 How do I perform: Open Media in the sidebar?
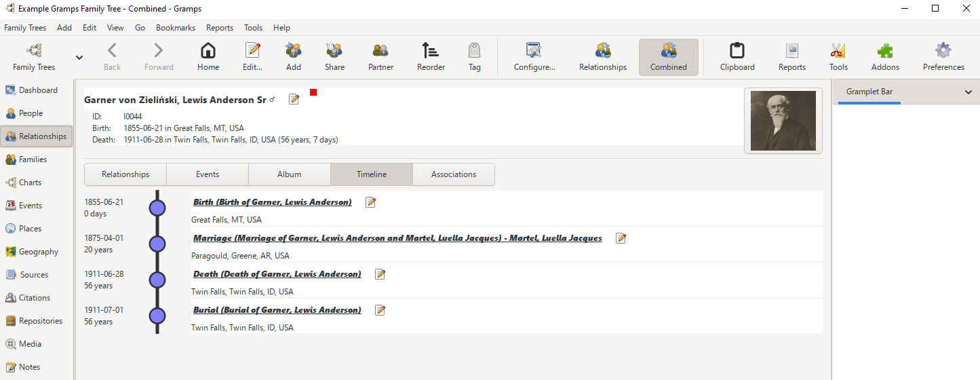[x=37, y=344]
